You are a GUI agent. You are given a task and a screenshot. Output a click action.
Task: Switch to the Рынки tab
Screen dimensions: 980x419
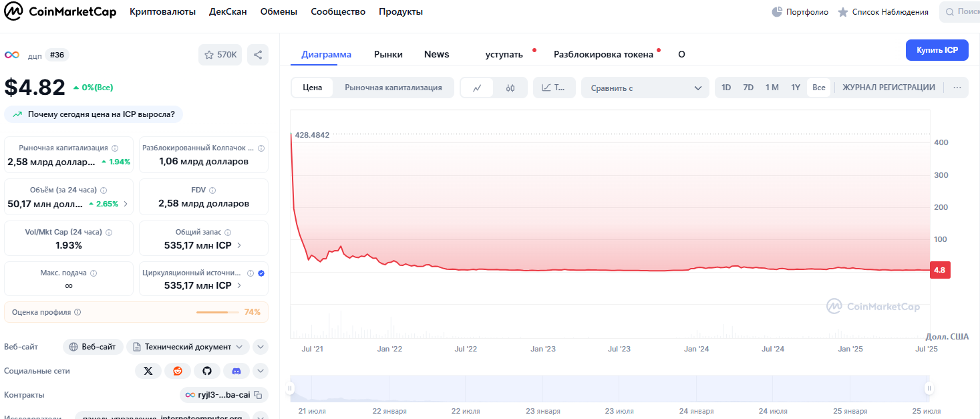[388, 54]
